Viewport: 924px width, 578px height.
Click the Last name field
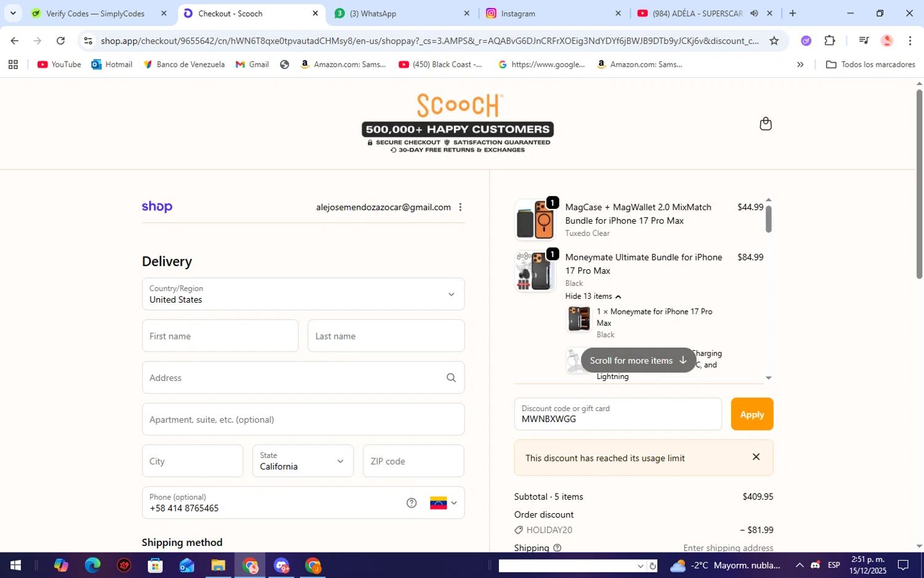tap(386, 336)
